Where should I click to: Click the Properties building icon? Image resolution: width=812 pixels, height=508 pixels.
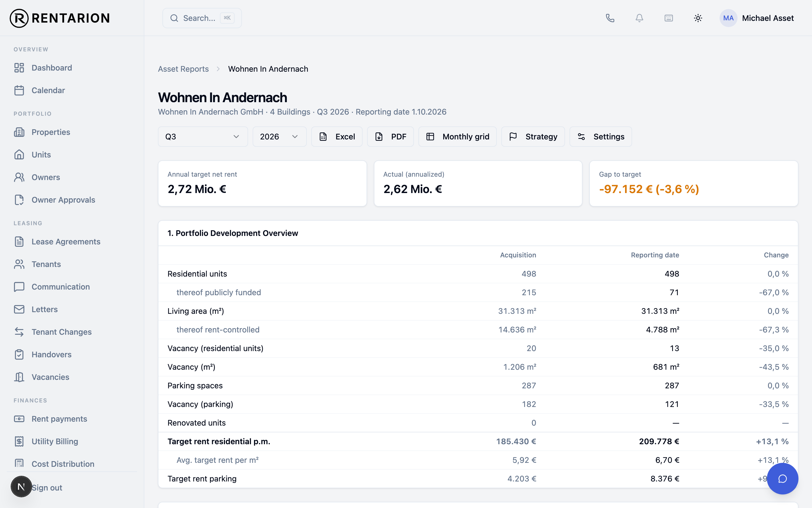pos(19,132)
